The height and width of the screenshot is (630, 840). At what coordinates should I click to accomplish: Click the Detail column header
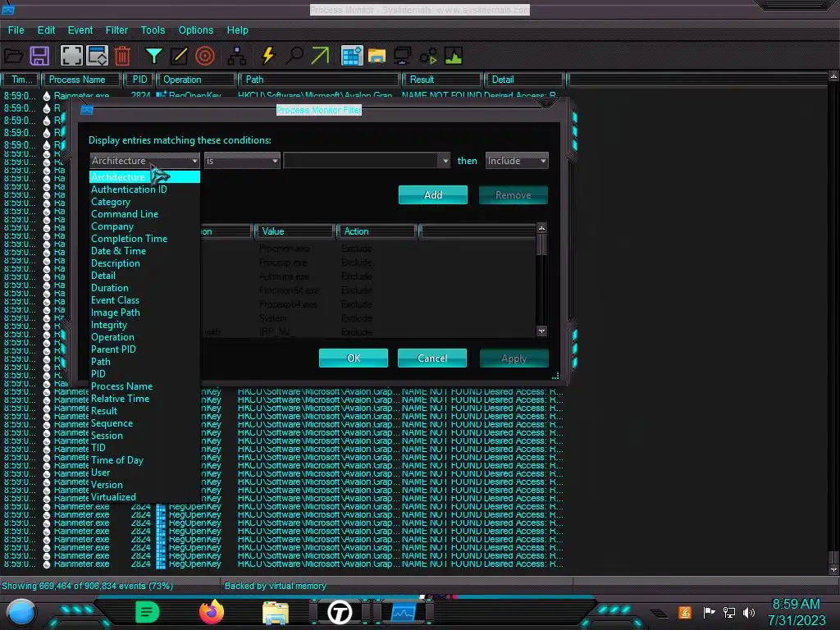point(524,80)
